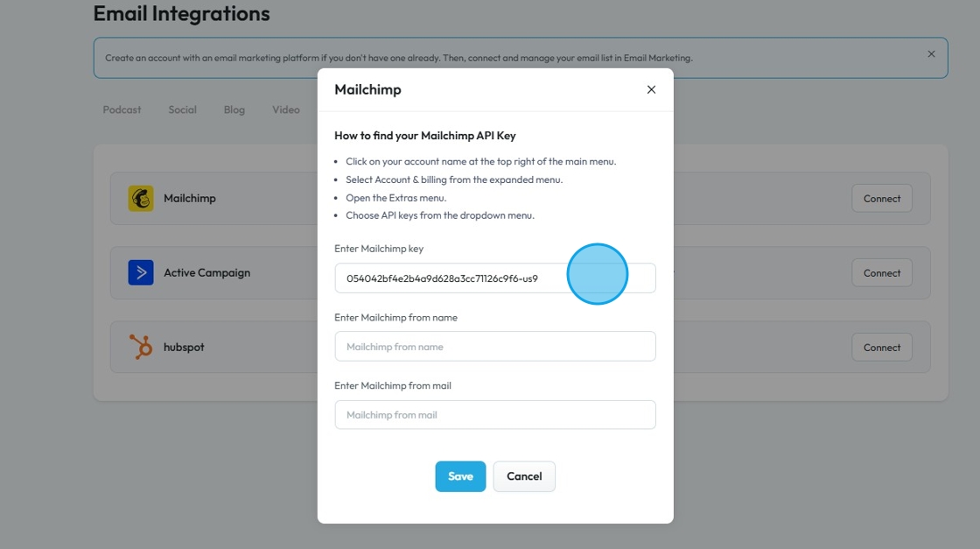
Task: Click the Mailchimp from mail field
Action: [495, 415]
